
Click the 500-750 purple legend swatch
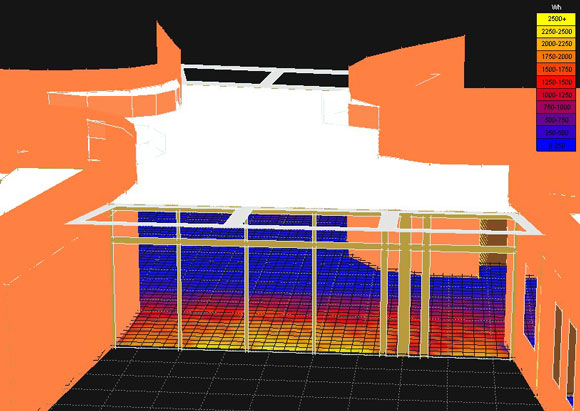tap(556, 120)
